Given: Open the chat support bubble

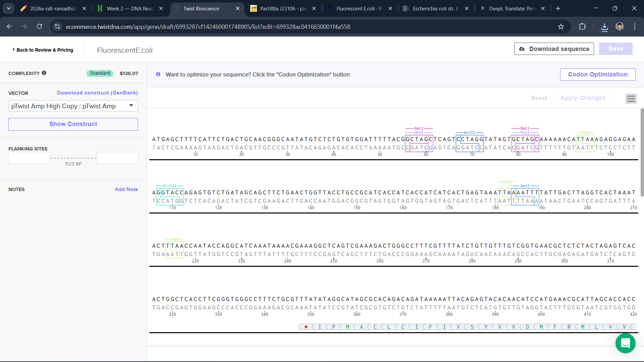Looking at the screenshot, I should click(x=625, y=343).
